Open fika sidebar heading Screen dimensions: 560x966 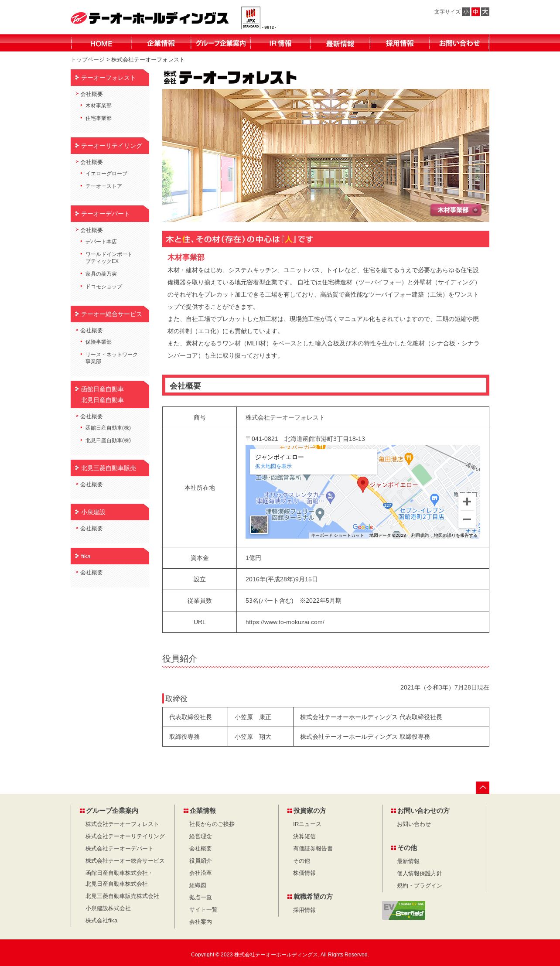[x=110, y=556]
